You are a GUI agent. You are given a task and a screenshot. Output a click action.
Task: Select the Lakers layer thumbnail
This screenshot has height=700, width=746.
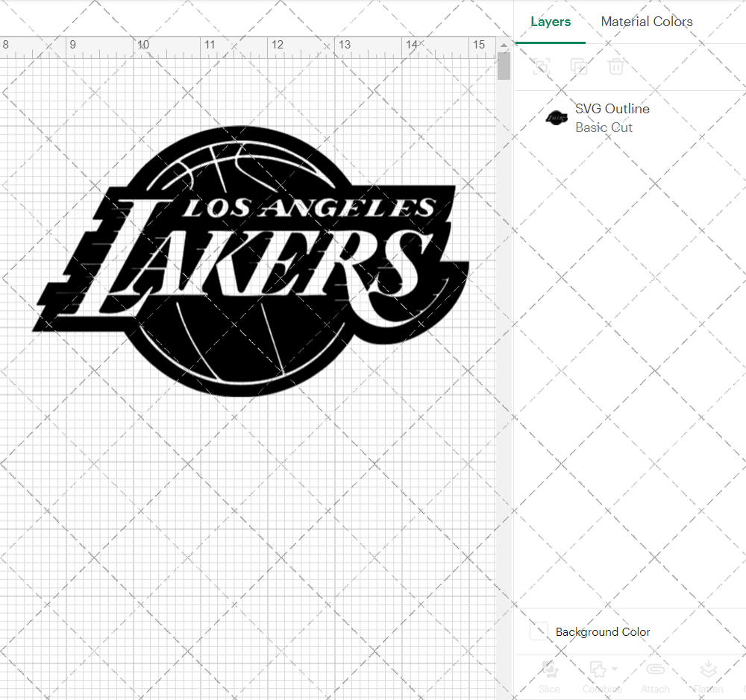[x=557, y=118]
